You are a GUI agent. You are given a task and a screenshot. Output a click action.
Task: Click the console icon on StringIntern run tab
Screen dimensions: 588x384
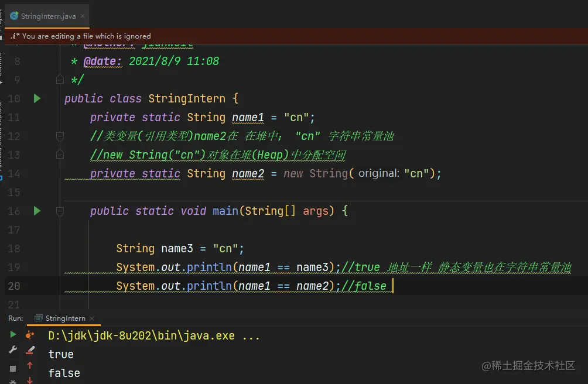click(x=38, y=318)
